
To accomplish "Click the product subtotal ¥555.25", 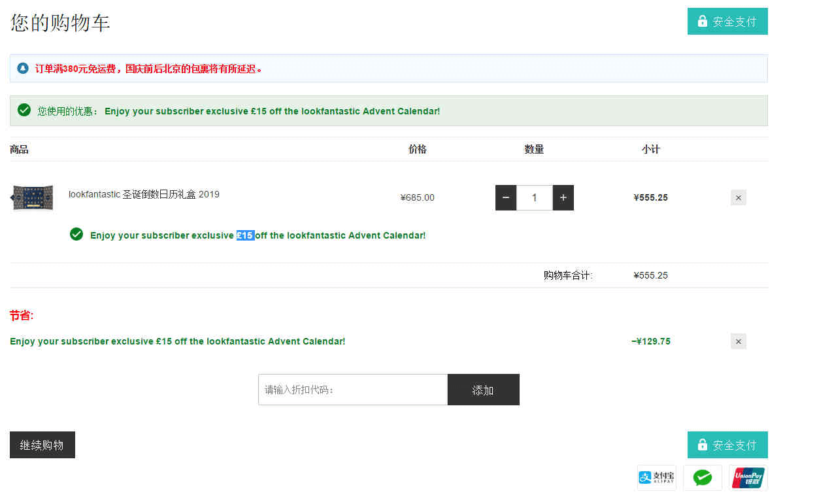I will coord(651,197).
